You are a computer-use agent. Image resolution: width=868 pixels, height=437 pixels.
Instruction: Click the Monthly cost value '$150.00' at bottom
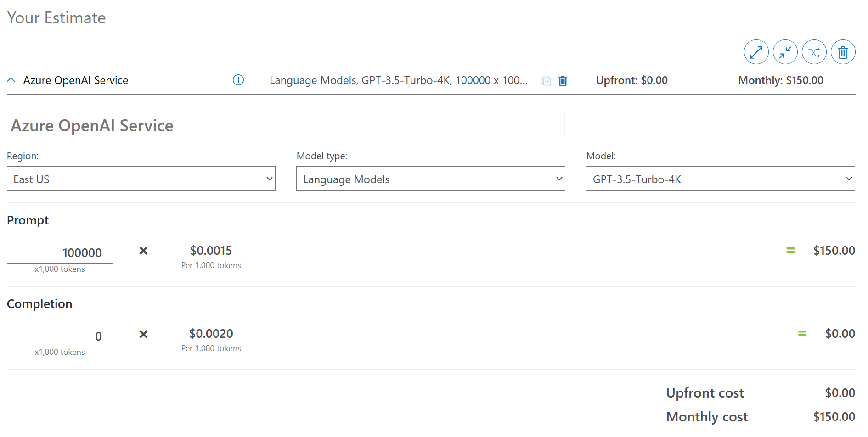834,417
